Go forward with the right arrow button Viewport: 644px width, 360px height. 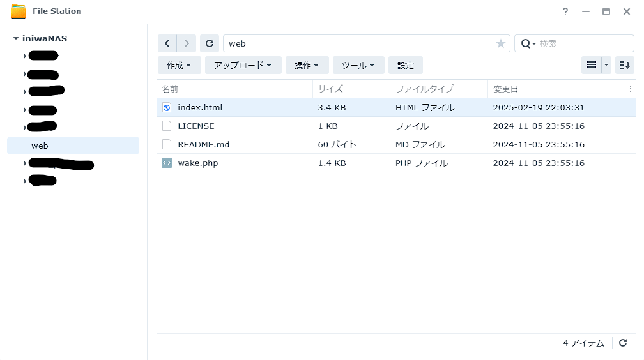coord(187,43)
